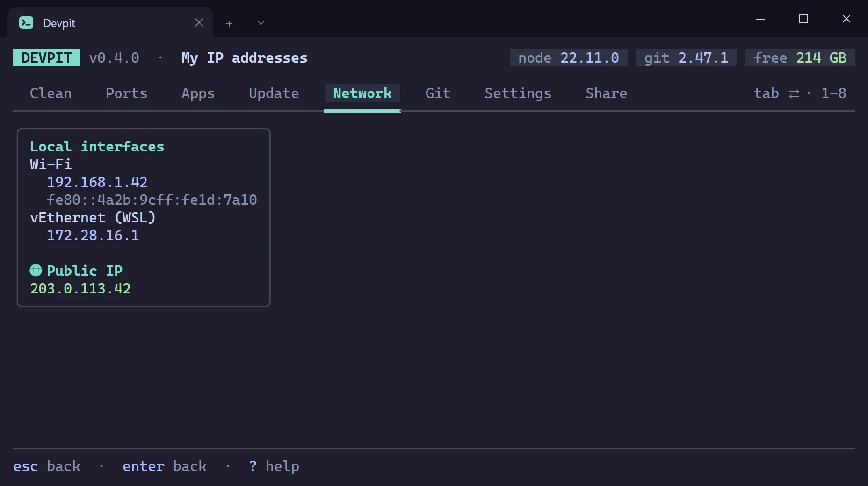
Task: Click the vEthernet (WSL) interface label
Action: 93,217
